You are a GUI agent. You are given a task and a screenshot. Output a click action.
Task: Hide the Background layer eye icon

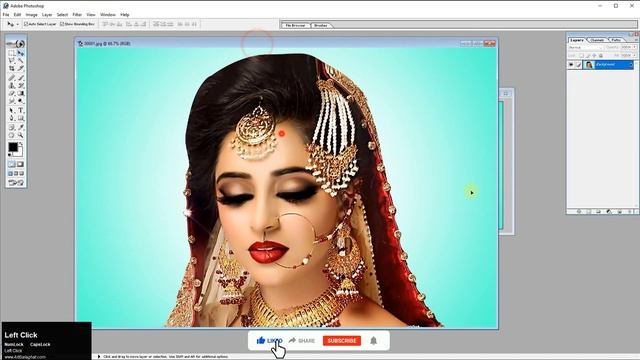coord(571,64)
